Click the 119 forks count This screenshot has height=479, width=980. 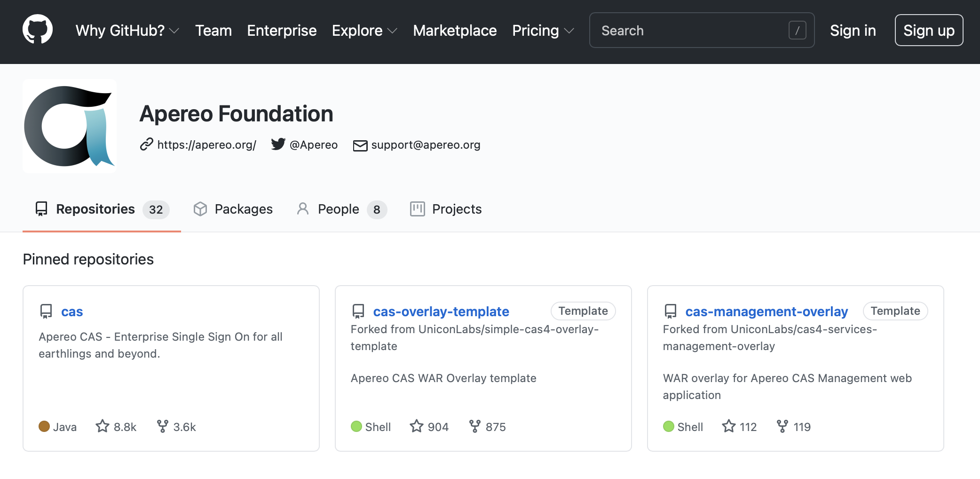click(x=802, y=427)
